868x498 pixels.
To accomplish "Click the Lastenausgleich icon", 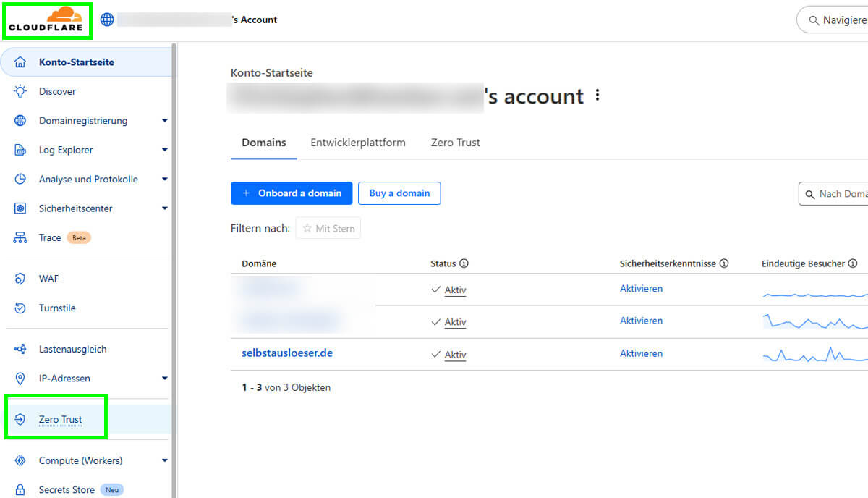I will [x=20, y=349].
